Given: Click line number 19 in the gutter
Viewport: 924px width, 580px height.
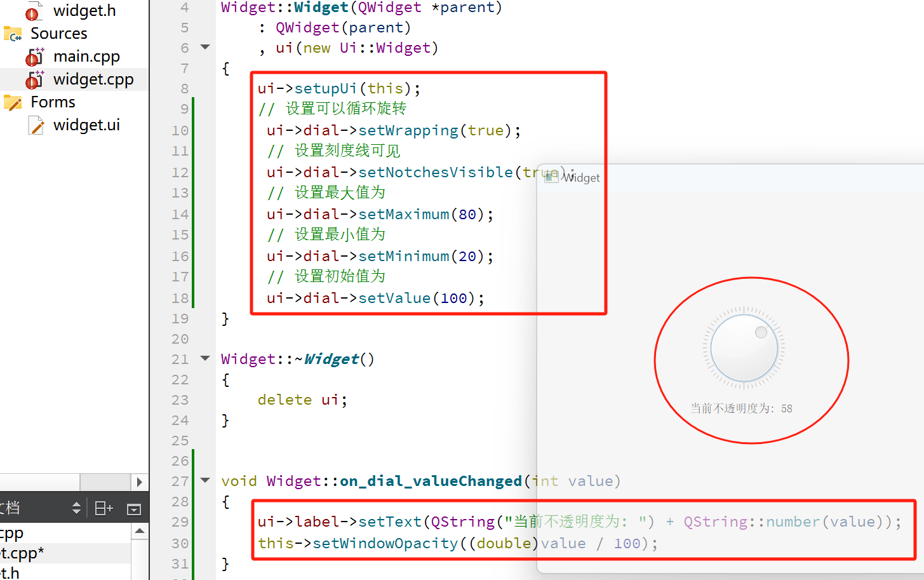Looking at the screenshot, I should pyautogui.click(x=180, y=318).
